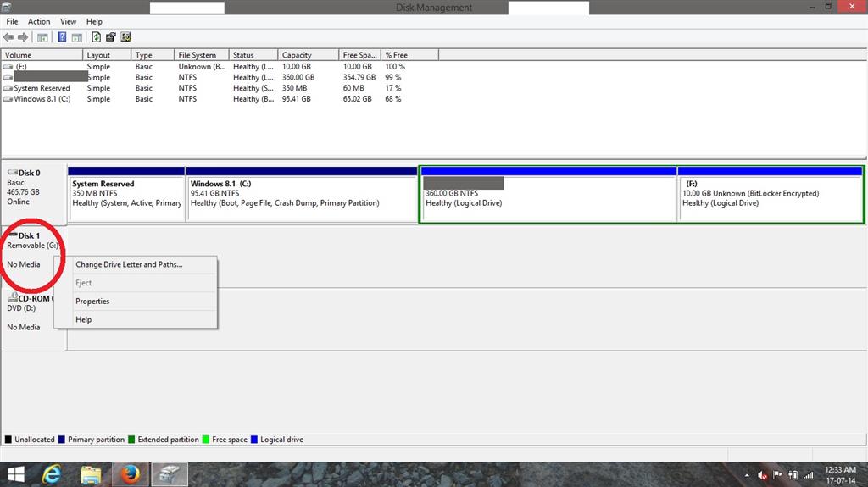Open the View menu

(68, 21)
